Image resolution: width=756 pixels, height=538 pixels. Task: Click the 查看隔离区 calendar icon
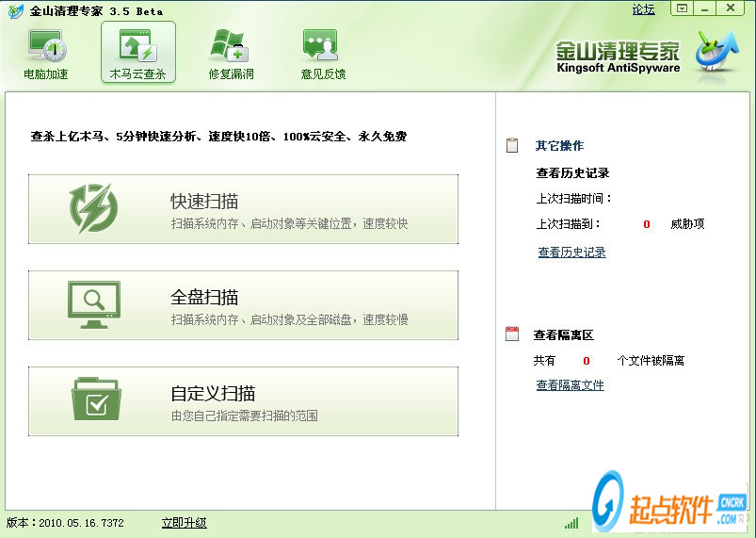tap(512, 334)
